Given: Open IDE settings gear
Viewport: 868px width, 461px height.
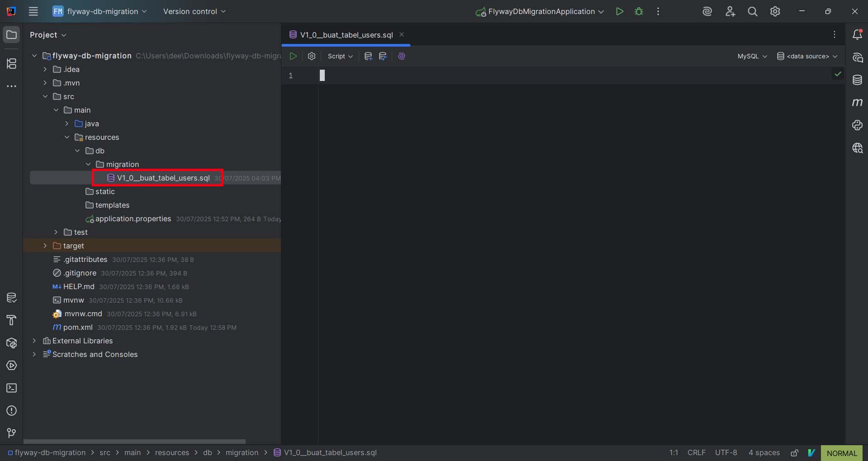Looking at the screenshot, I should 775,11.
